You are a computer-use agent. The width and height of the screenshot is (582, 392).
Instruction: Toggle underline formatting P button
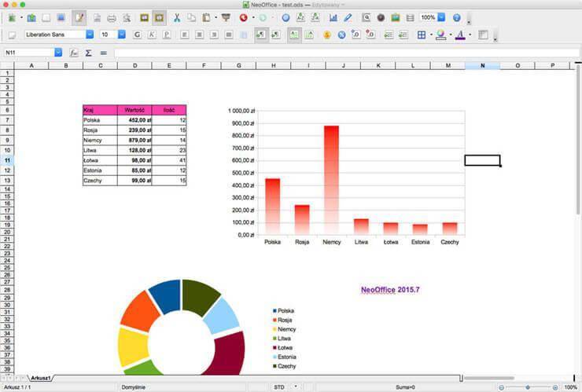[x=165, y=35]
